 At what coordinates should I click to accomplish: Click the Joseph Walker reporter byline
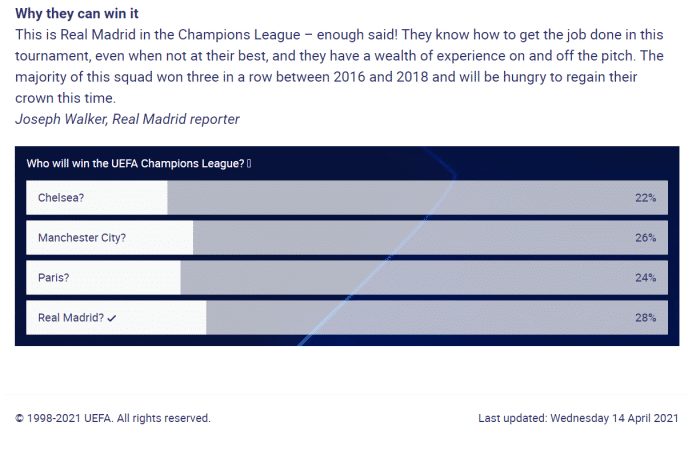pos(127,119)
